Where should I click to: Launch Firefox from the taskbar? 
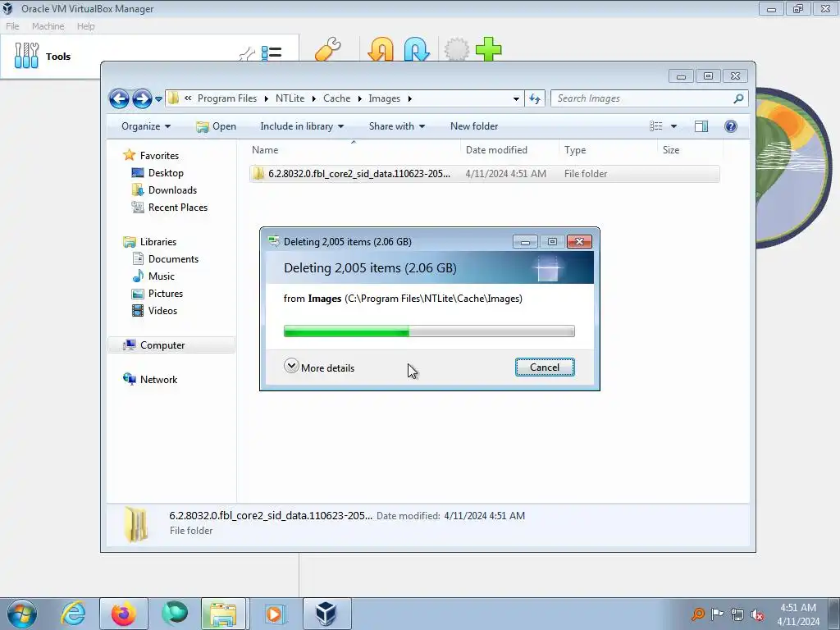pyautogui.click(x=124, y=614)
